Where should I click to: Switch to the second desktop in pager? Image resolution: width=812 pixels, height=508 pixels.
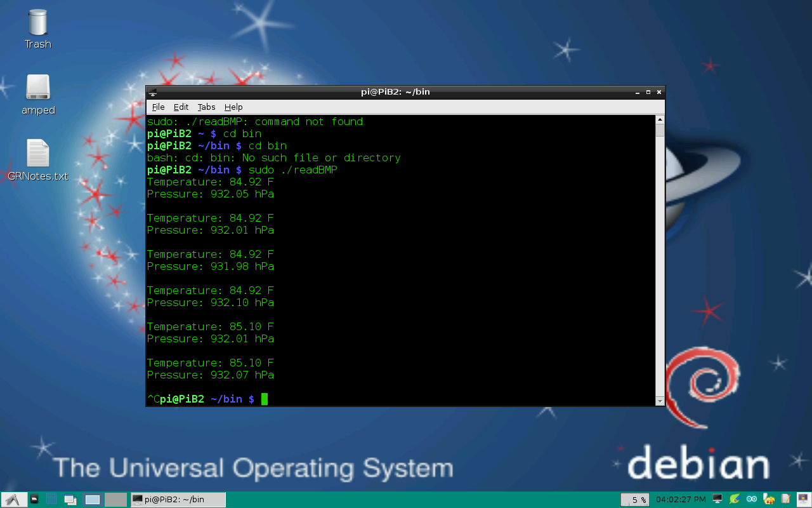tap(115, 500)
